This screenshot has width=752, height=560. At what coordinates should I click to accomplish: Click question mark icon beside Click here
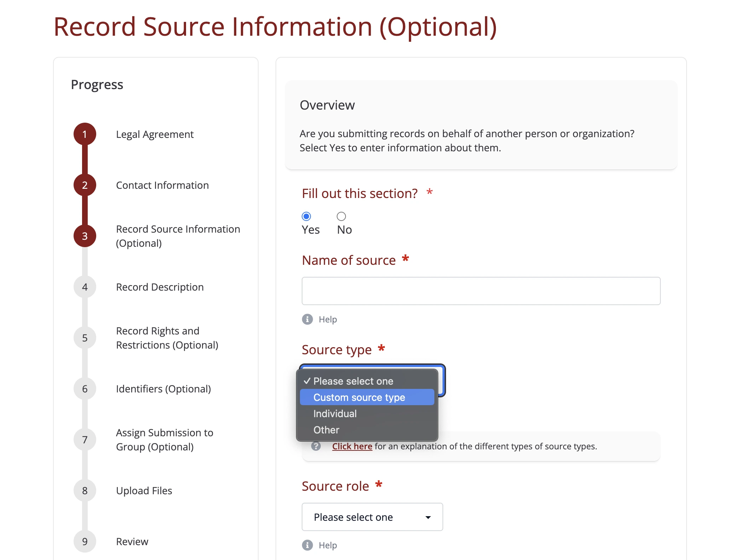tap(316, 446)
